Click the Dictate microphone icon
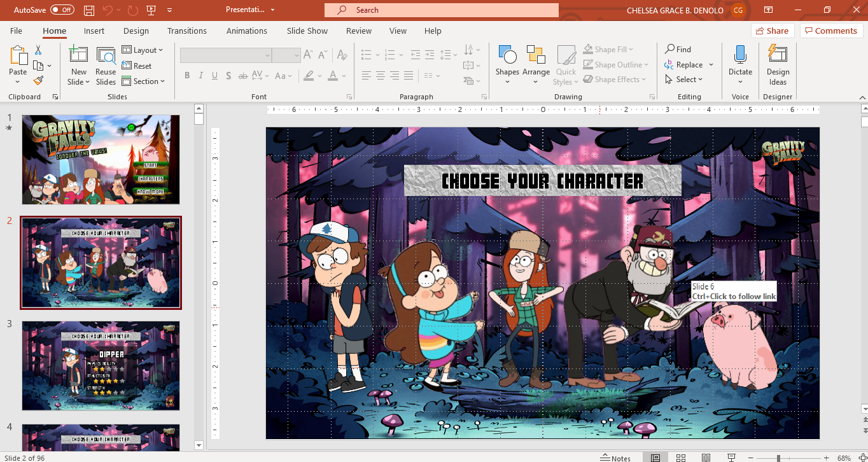The width and height of the screenshot is (868, 462). 740,55
